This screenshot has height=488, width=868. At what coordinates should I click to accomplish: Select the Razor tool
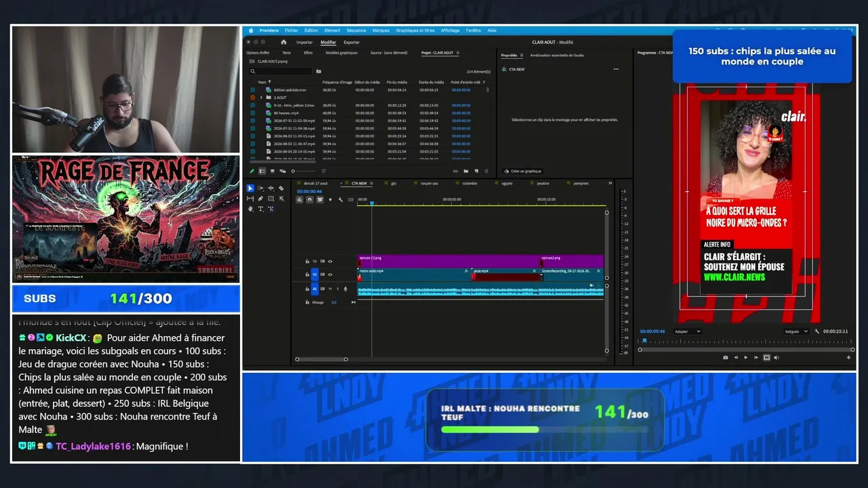click(x=281, y=188)
